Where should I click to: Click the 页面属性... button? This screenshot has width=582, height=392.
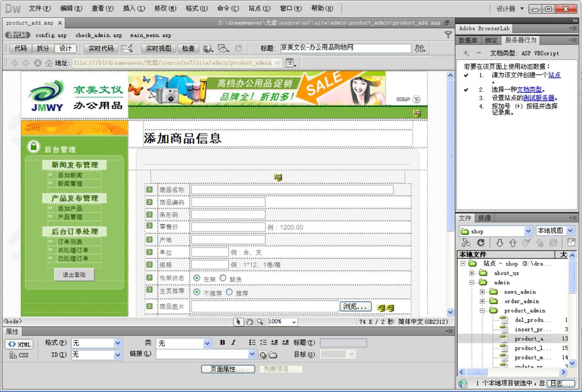coord(228,369)
